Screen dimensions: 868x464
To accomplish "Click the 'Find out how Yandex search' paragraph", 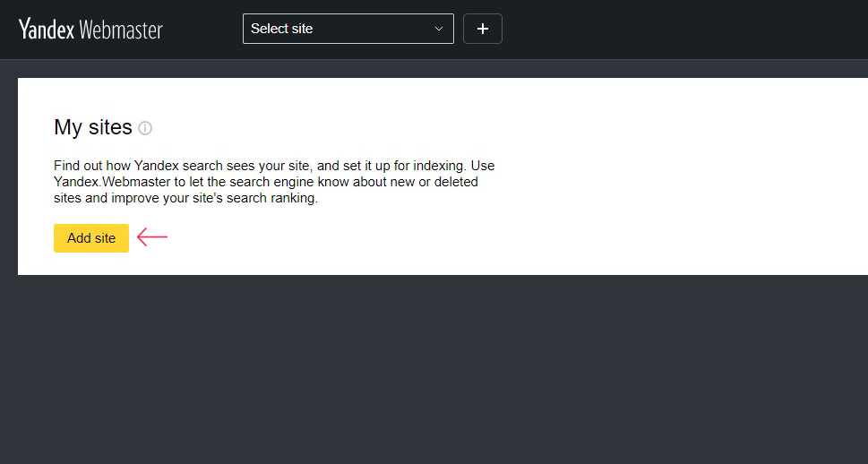I will click(x=274, y=182).
